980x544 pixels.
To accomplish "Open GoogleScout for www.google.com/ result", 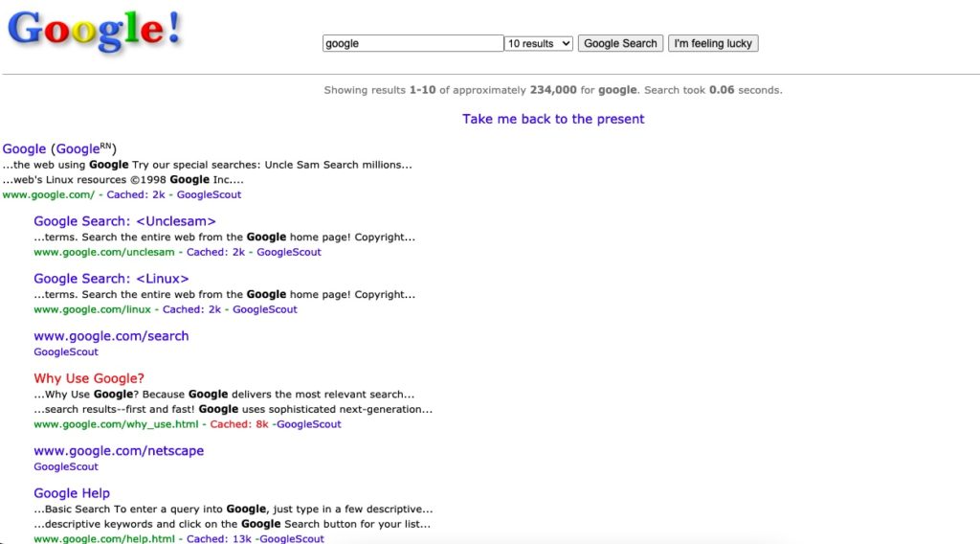I will [x=209, y=194].
